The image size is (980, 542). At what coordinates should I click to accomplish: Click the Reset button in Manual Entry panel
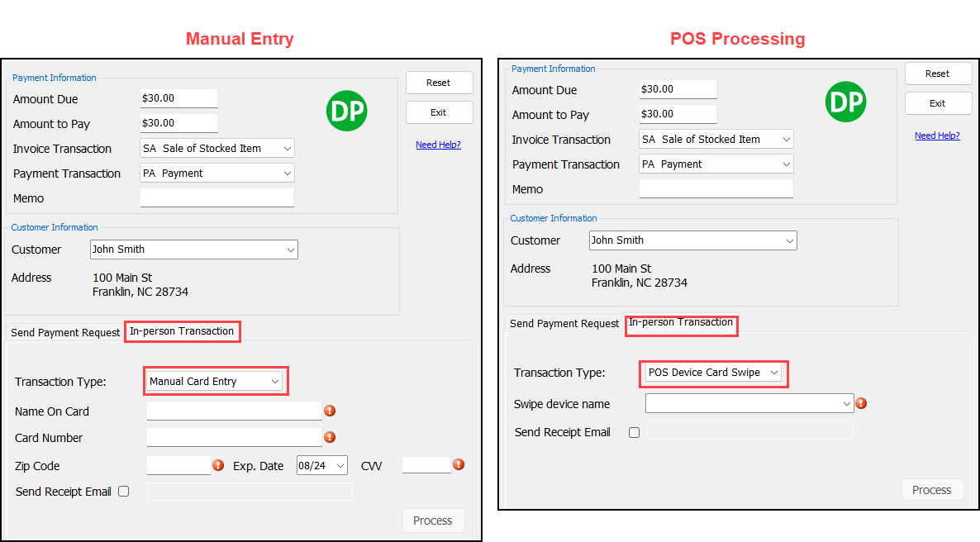(439, 83)
